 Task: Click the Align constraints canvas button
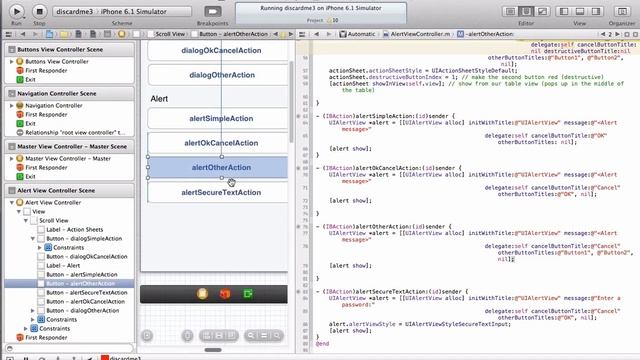click(x=207, y=336)
